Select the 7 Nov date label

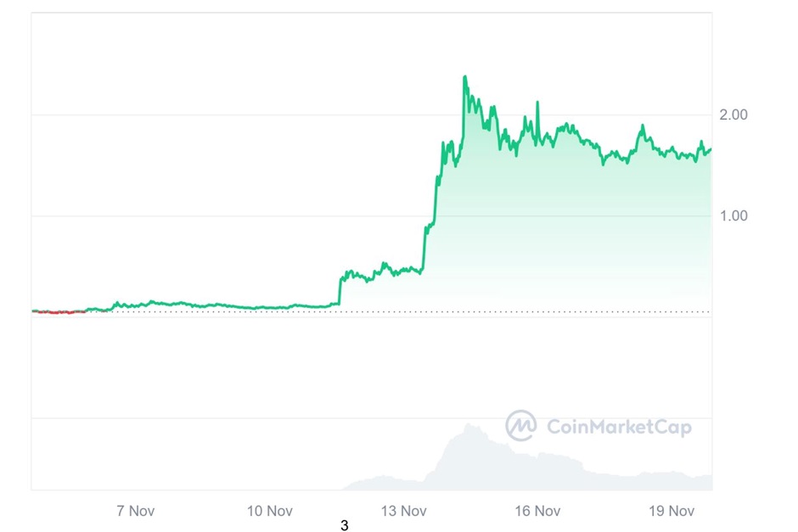(x=135, y=511)
